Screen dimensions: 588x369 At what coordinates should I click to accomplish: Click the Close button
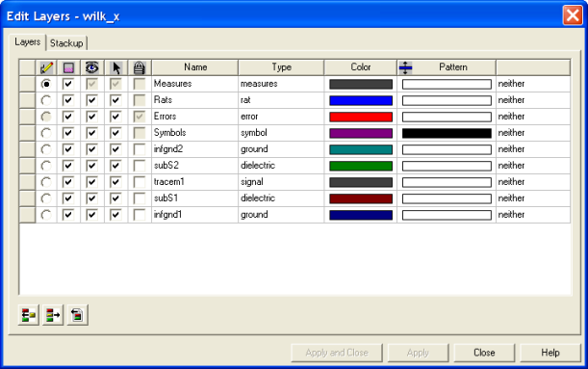click(484, 353)
